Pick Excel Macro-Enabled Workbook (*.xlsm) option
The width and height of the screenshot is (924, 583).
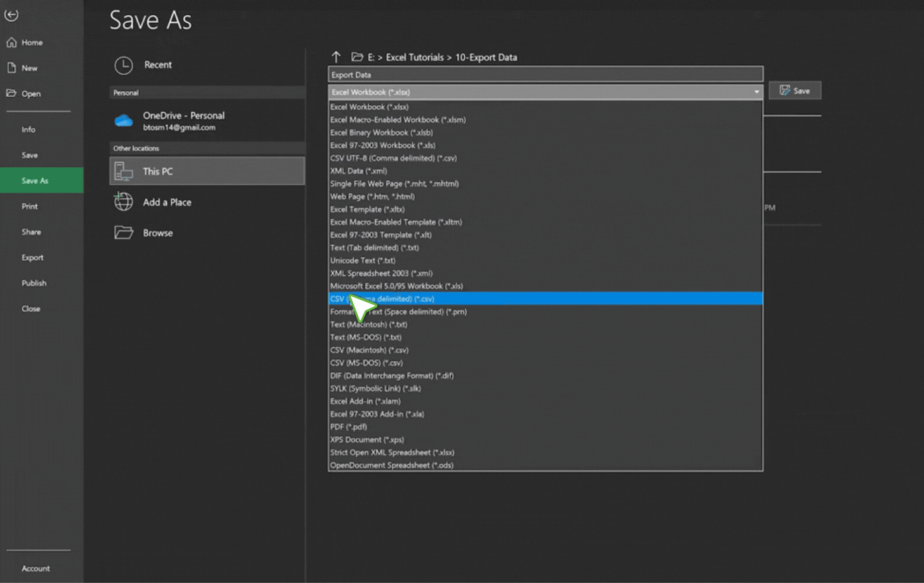coord(398,120)
